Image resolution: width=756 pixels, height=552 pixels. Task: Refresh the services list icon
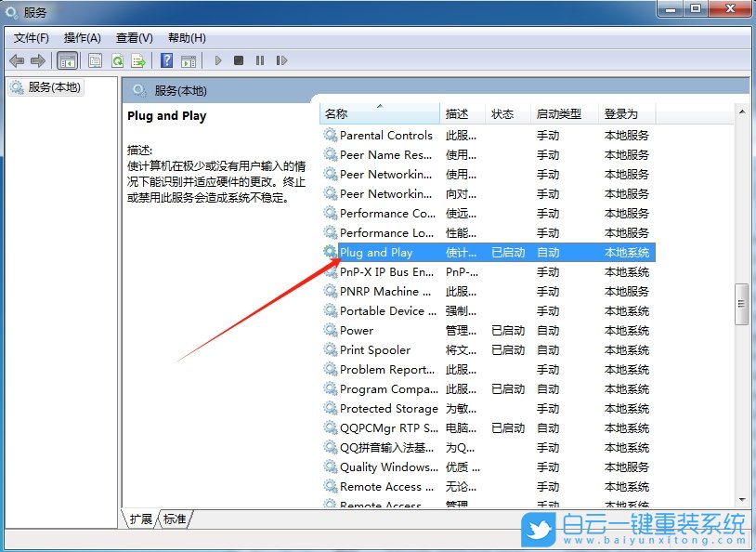point(117,59)
